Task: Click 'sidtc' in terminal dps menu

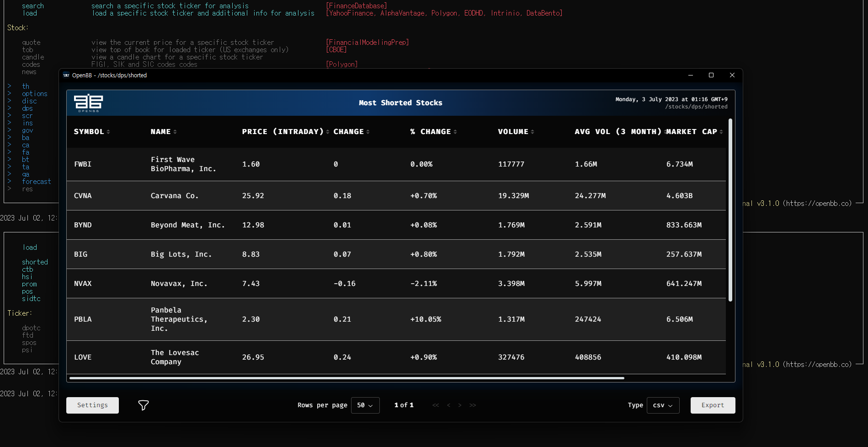Action: pos(31,299)
